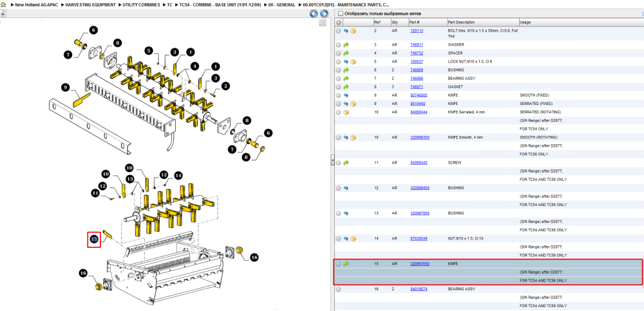Viewport: 644px width, 311px height.
Task: Go to the catalog home icon
Action: coord(3,5)
